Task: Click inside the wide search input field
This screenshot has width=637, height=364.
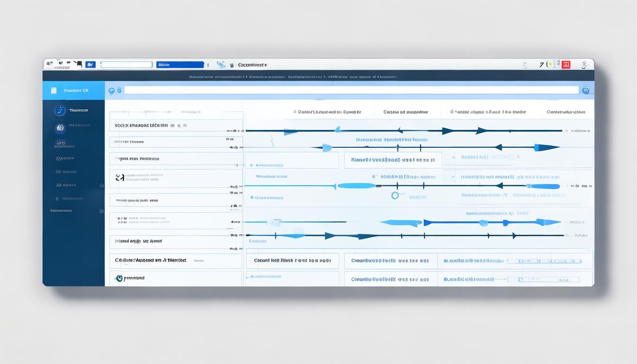Action: (351, 90)
